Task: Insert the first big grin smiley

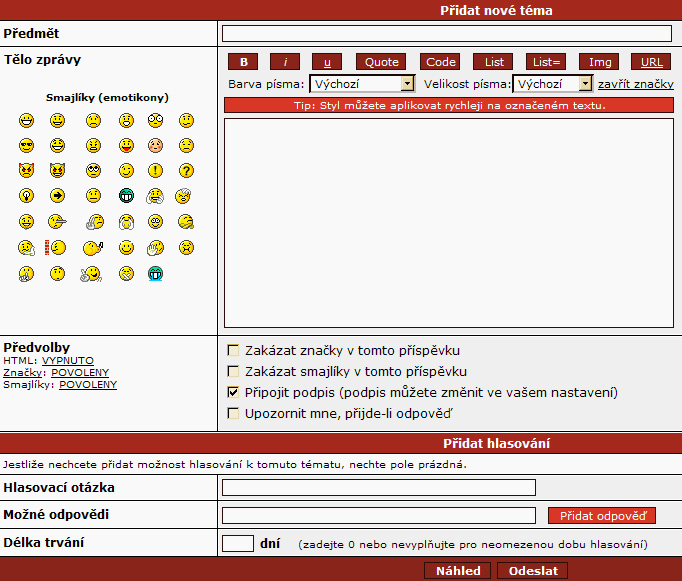Action: click(x=27, y=120)
